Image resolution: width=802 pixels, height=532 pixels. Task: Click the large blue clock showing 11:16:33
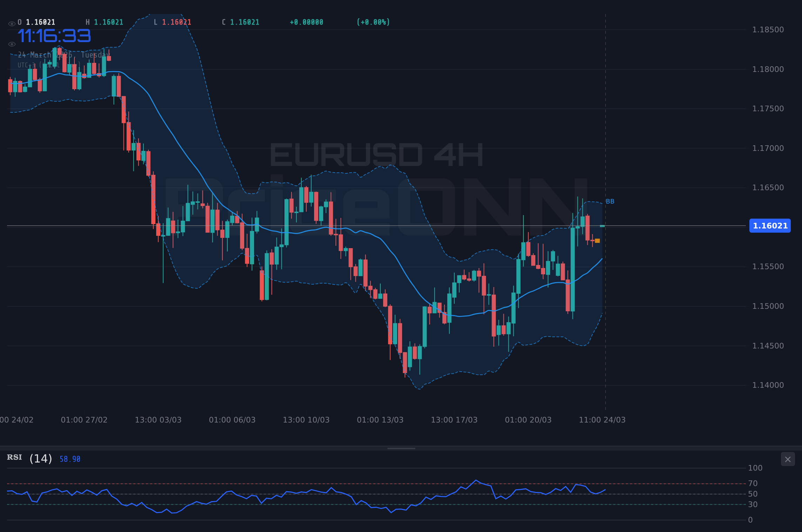[54, 35]
